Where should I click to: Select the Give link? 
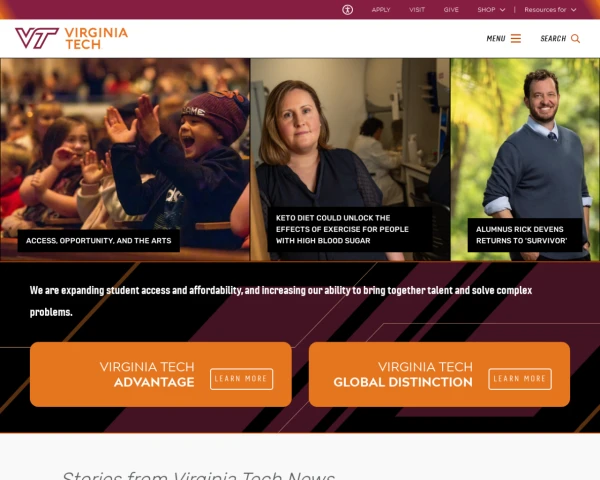click(451, 10)
